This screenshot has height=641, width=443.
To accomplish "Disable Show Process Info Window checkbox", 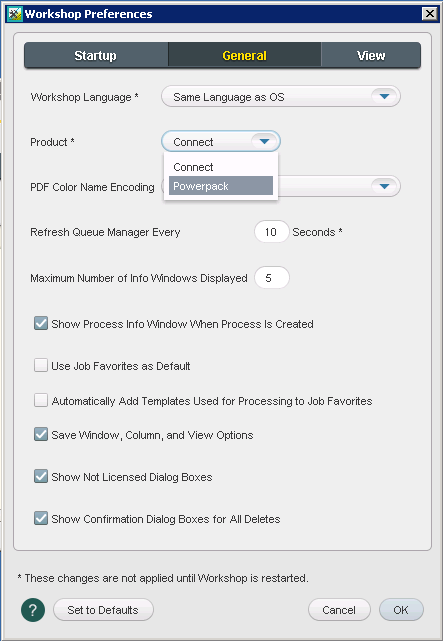I will click(x=41, y=323).
